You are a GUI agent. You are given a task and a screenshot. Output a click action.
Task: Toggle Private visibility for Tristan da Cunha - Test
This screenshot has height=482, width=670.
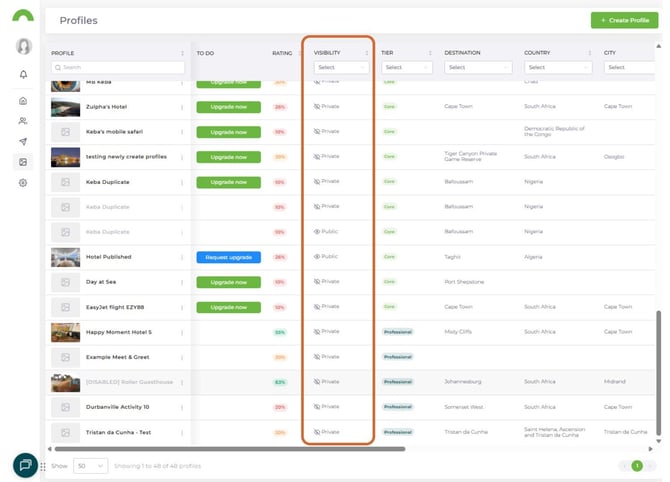point(326,432)
